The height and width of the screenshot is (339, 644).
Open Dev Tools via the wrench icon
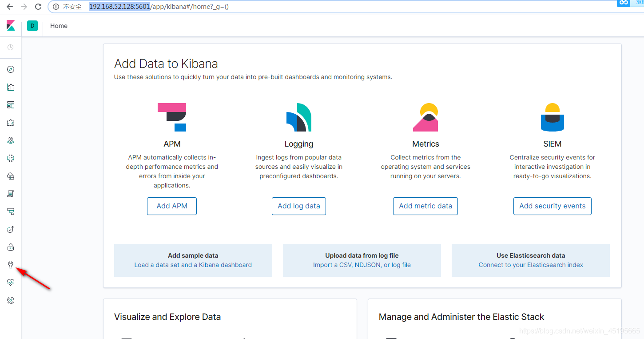pyautogui.click(x=11, y=265)
